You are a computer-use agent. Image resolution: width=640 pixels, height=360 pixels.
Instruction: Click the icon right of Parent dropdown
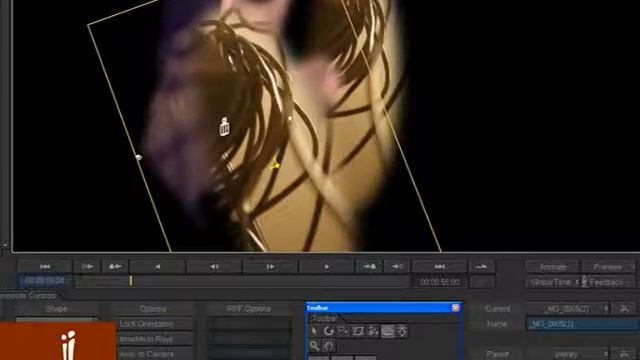(x=624, y=354)
